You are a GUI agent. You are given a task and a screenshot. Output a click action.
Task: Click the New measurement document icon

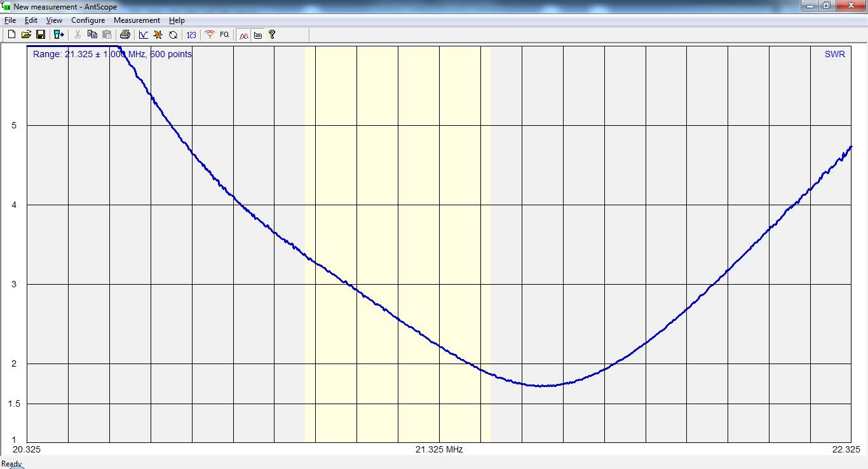(11, 35)
